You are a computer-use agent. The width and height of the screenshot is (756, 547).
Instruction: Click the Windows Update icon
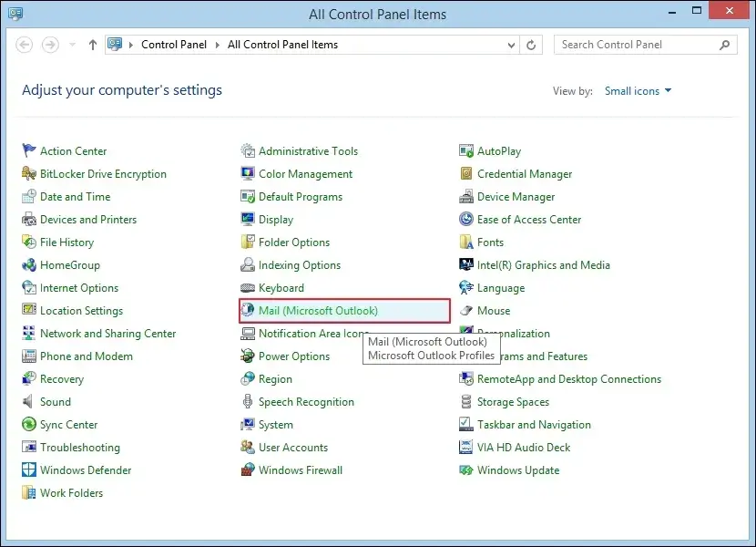[x=465, y=470]
